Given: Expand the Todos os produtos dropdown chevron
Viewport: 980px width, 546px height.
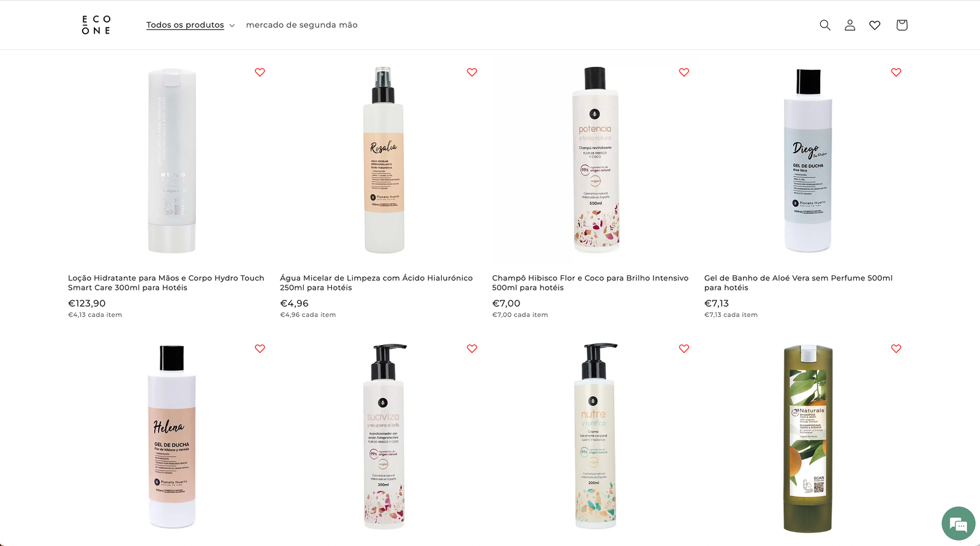Looking at the screenshot, I should [232, 26].
